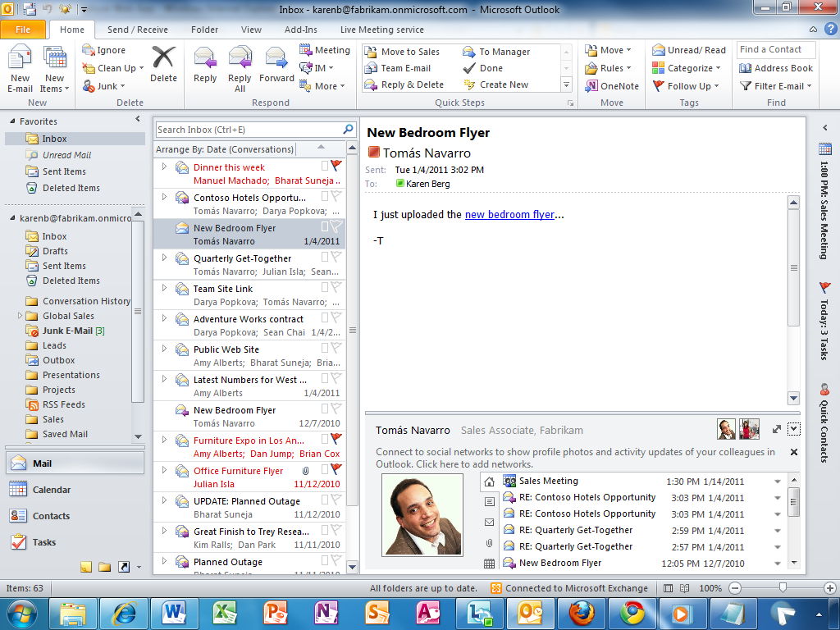Open the Clean Up dropdown
The image size is (840, 630).
point(113,68)
